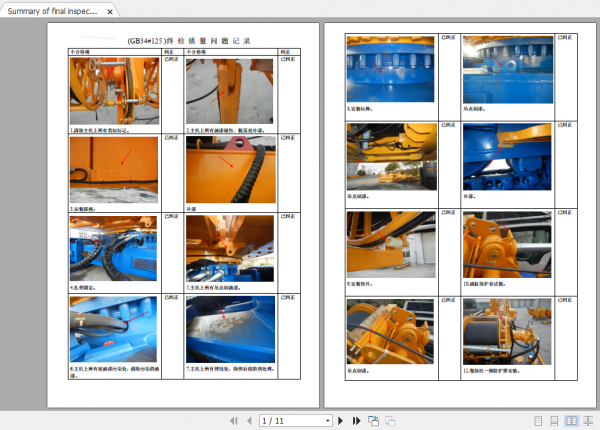Click the photo above caption 8 on right page
Image resolution: width=600 pixels, height=430 pixels.
[x=391, y=69]
